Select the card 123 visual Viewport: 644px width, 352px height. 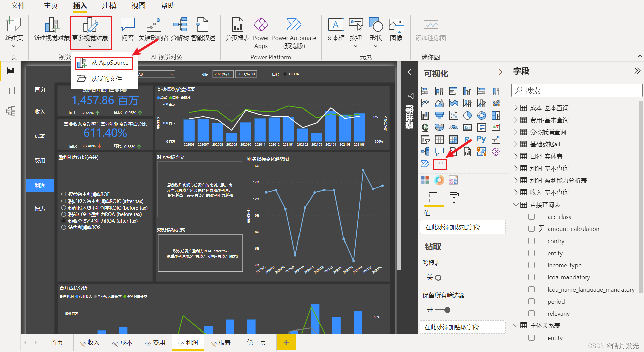[x=467, y=127]
